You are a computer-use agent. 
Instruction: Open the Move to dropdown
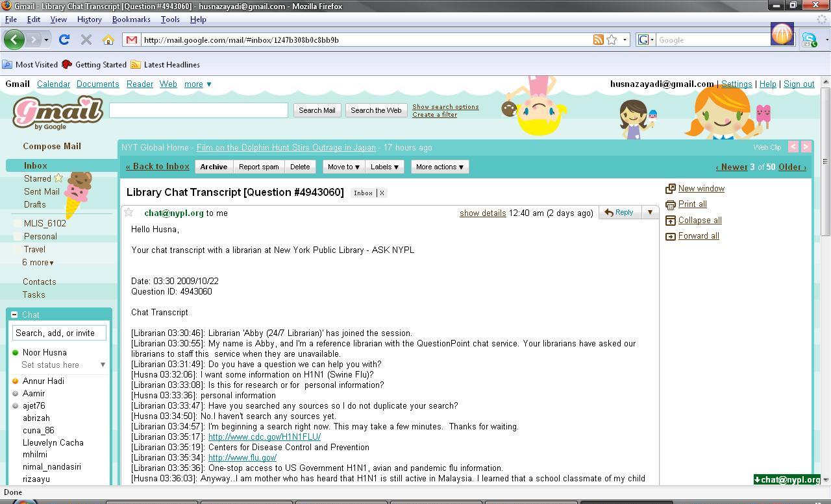[343, 167]
